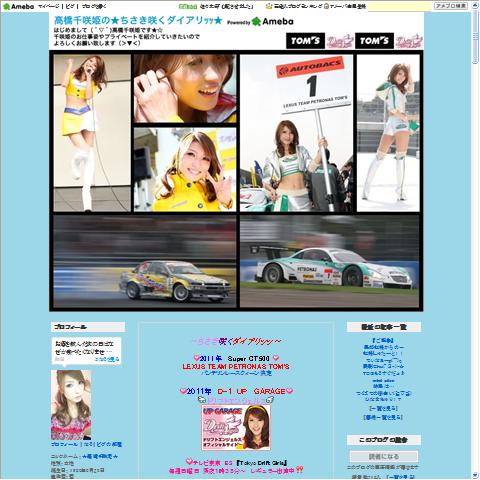Image resolution: width=480 pixels, height=480 pixels.
Task: Click the 2011年 Super GT text line
Action: coord(236,358)
